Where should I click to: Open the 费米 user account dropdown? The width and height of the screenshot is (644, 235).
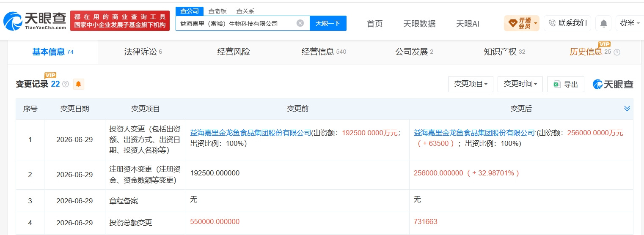pos(630,23)
